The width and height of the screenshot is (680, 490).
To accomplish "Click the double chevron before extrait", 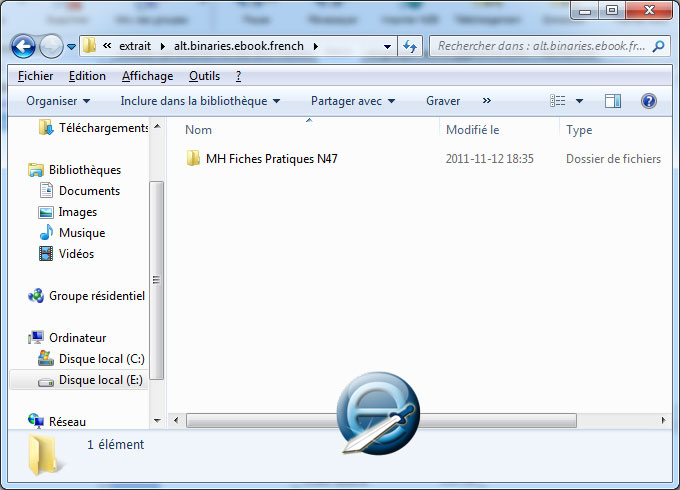I will click(x=107, y=46).
